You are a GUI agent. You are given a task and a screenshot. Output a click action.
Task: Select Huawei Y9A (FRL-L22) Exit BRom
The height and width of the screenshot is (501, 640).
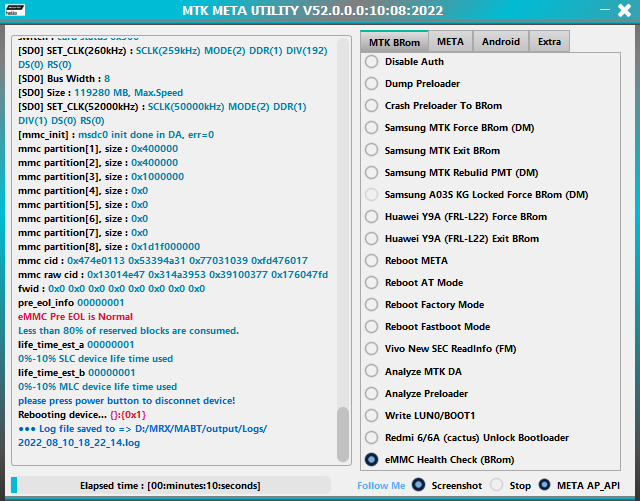[371, 239]
